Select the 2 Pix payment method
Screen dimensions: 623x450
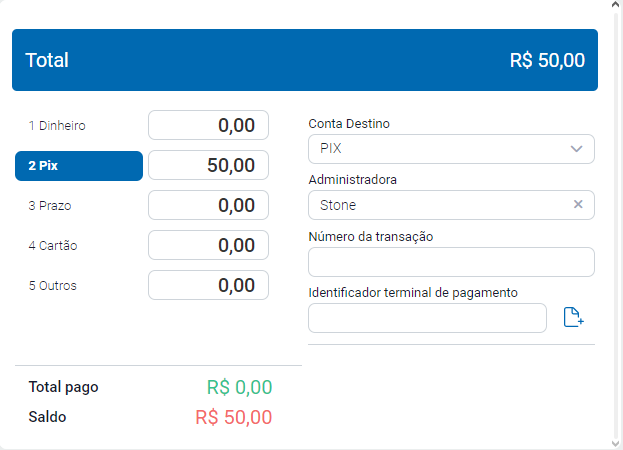pos(78,166)
